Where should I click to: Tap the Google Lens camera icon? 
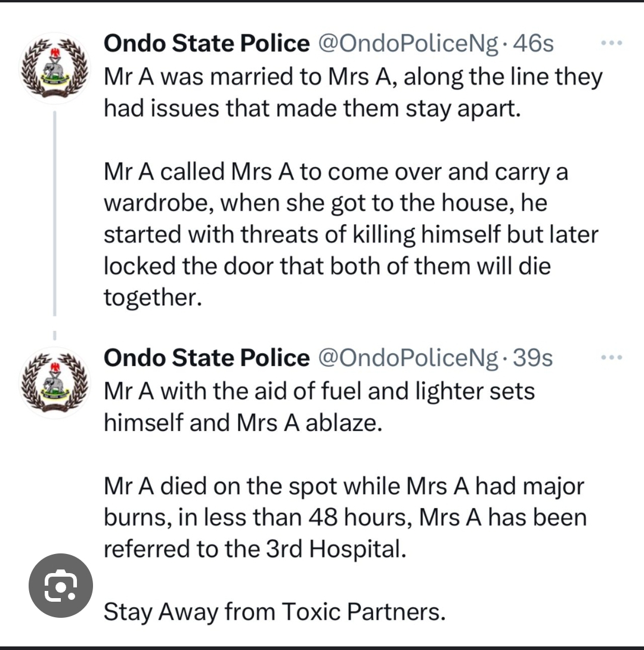[61, 585]
